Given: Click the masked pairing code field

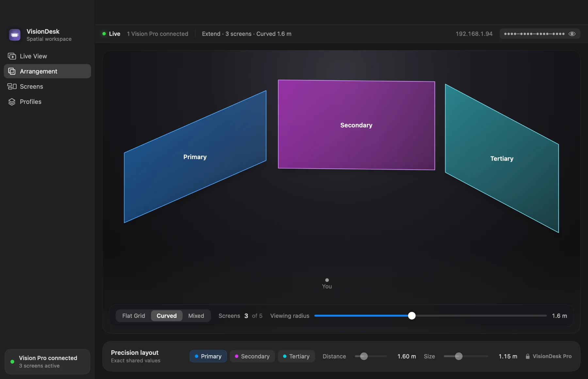Looking at the screenshot, I should tap(540, 34).
